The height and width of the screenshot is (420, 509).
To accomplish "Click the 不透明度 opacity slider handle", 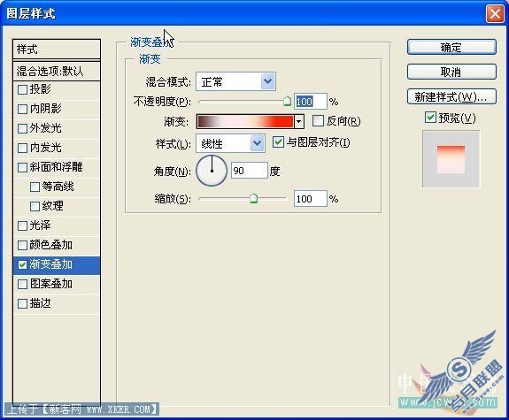I will coord(287,101).
